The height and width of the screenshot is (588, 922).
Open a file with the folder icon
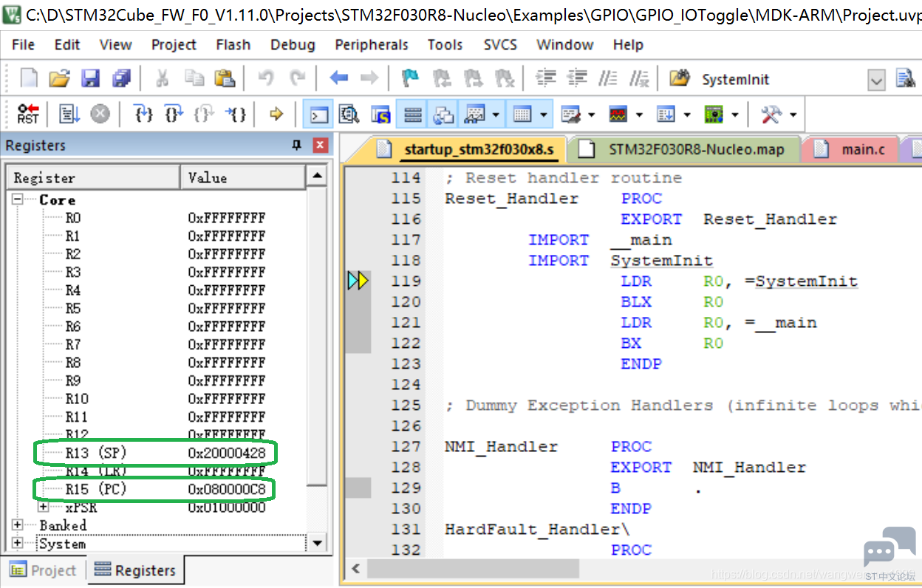click(x=59, y=78)
